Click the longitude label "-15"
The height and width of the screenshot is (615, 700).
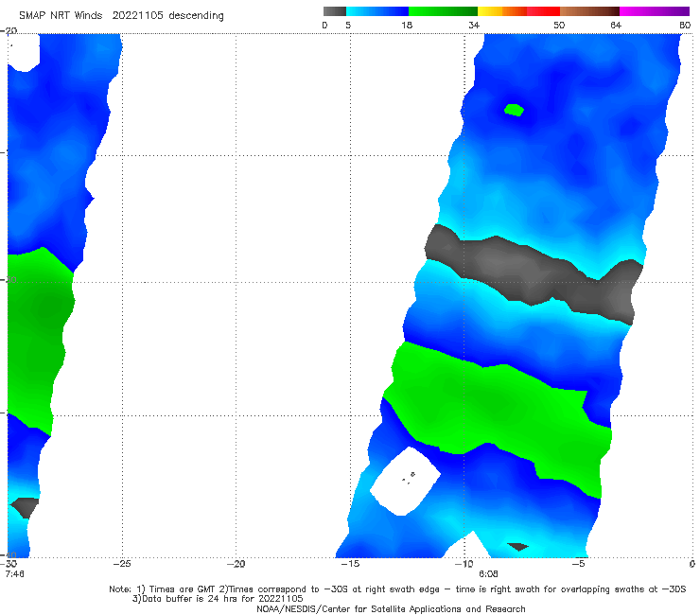(350, 564)
